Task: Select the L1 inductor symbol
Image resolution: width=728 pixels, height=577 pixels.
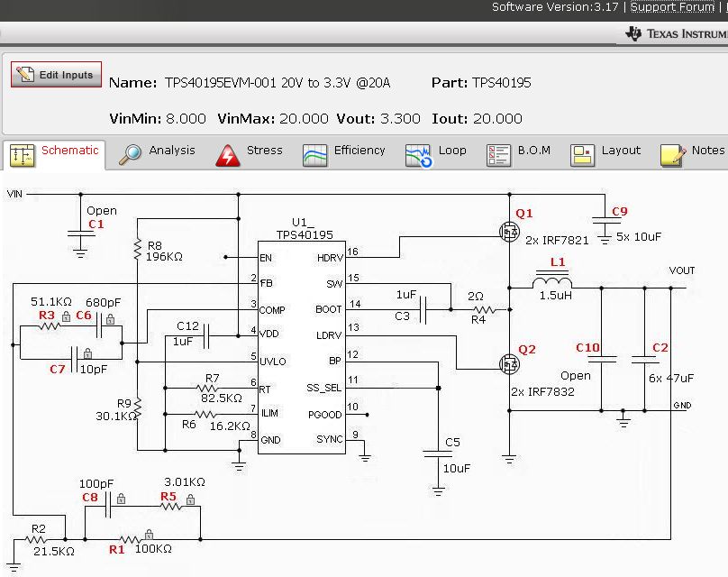Action: pos(551,279)
